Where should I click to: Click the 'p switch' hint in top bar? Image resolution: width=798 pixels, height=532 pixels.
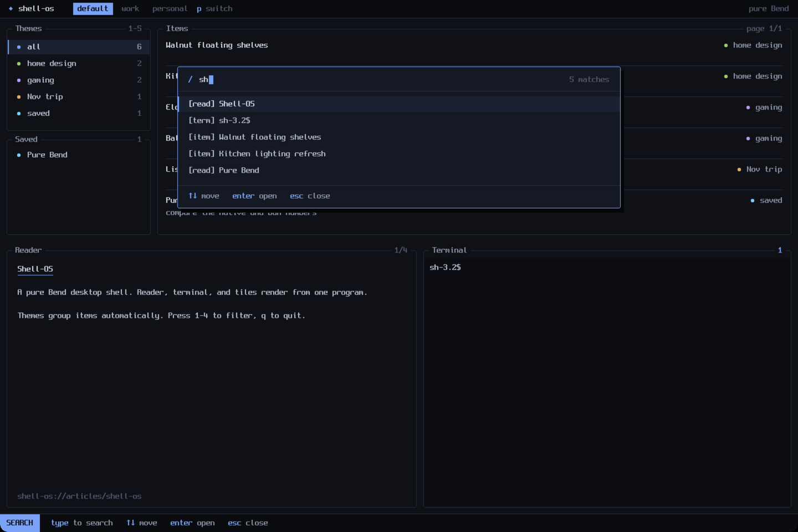(x=214, y=9)
